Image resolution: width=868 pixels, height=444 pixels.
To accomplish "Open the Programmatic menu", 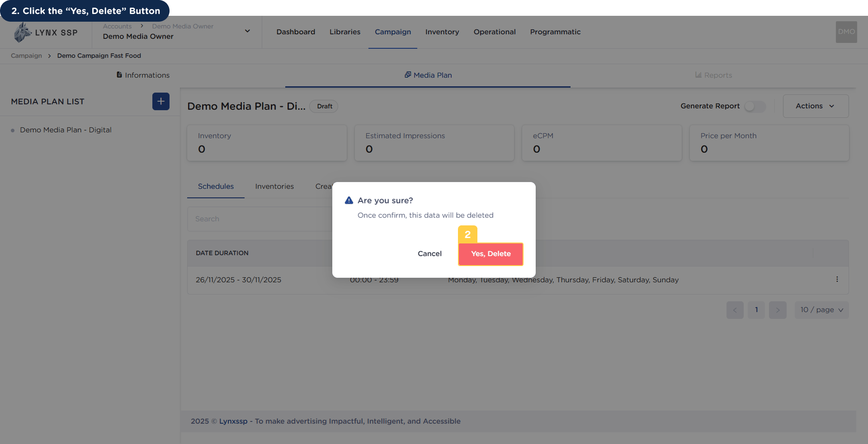I will click(555, 32).
